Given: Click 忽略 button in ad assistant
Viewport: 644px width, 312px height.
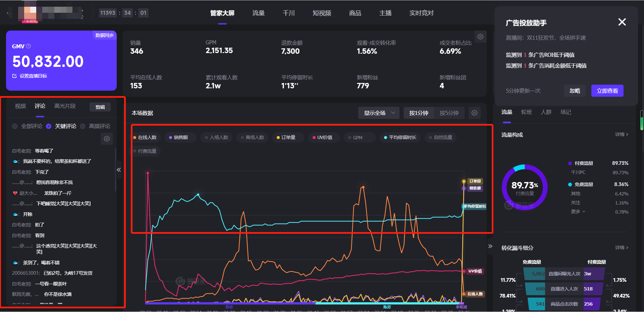Looking at the screenshot, I should [x=575, y=91].
